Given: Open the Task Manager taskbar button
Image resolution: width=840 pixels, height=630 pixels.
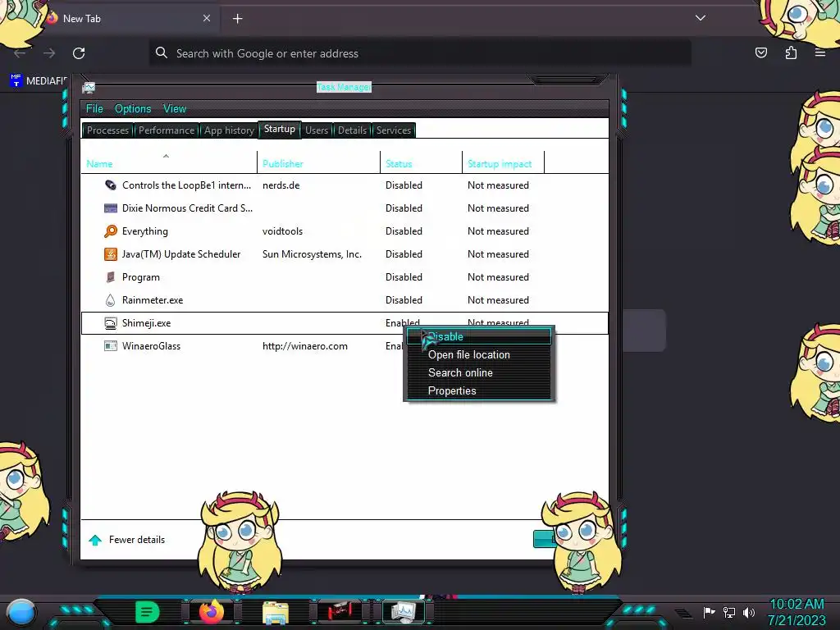Looking at the screenshot, I should coord(403,612).
